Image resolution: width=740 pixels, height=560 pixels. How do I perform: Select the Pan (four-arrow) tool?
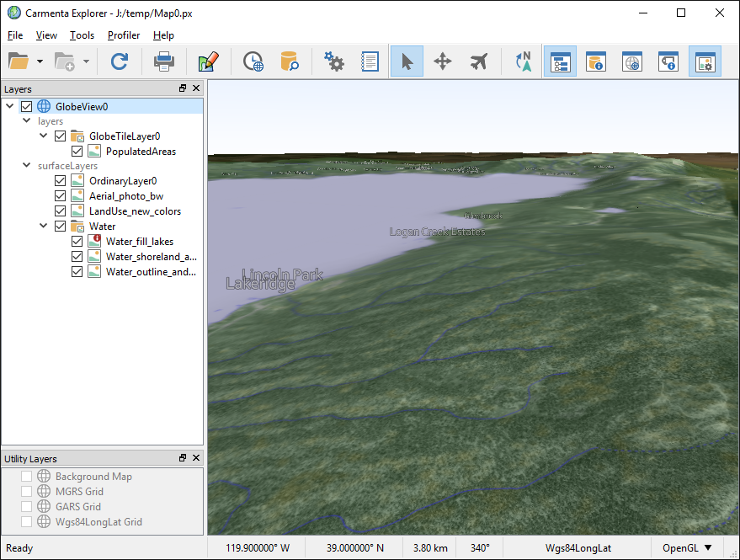coord(443,61)
